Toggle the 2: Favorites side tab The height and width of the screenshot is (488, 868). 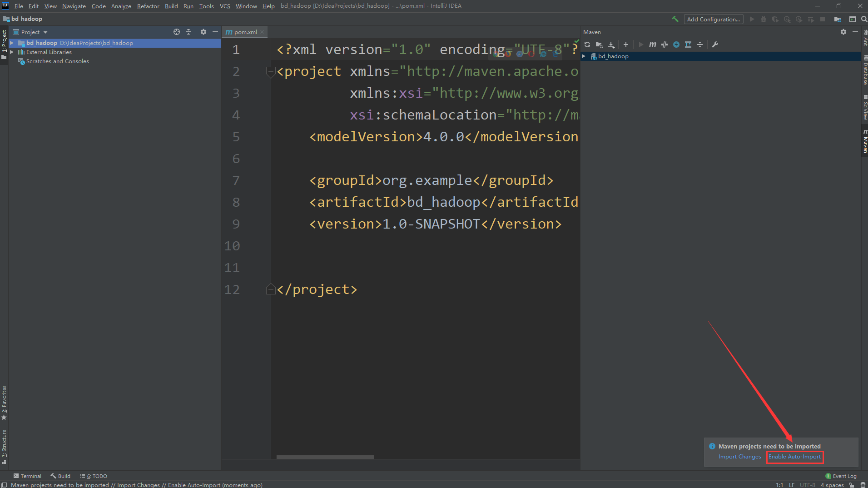click(x=4, y=403)
